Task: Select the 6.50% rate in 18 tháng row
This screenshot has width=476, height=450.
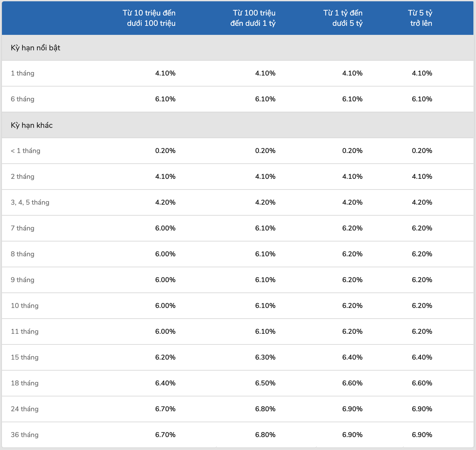Action: coord(265,383)
